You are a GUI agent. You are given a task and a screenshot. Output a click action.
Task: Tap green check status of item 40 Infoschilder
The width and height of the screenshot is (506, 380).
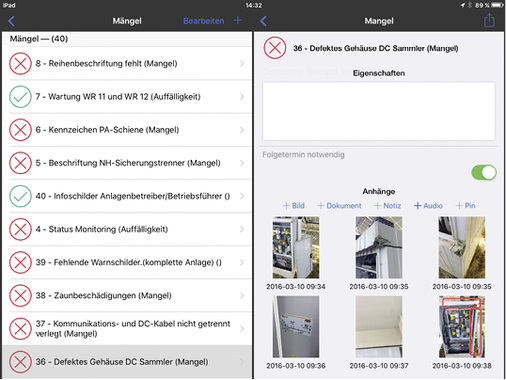point(20,196)
